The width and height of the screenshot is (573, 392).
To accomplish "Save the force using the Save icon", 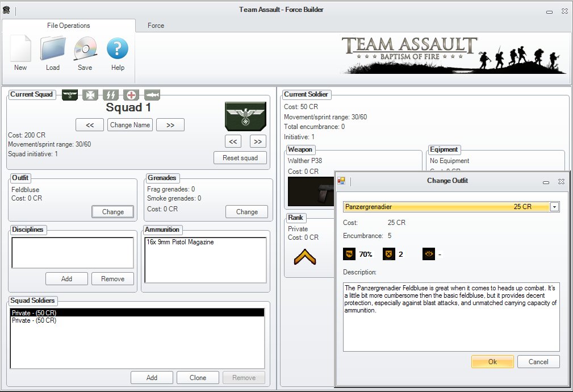I will 85,52.
